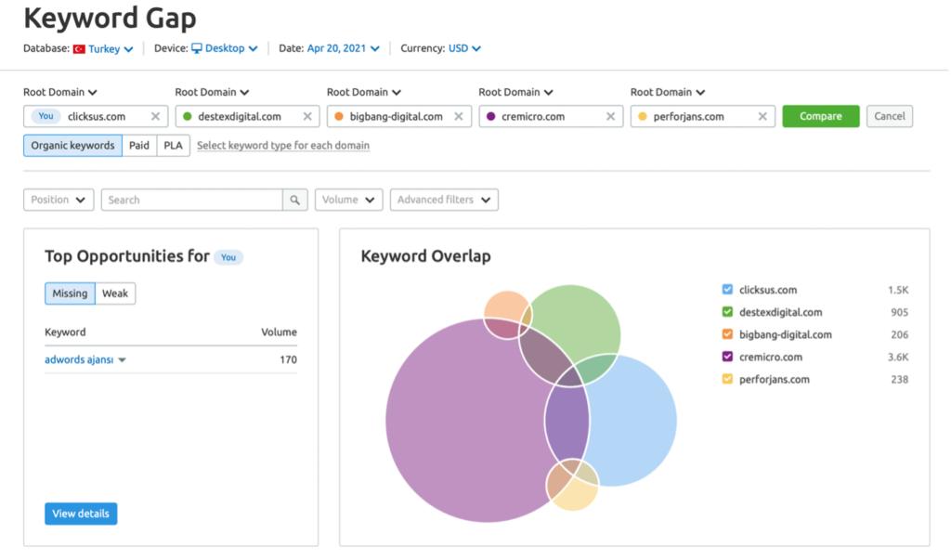Viewport: 951px width, 560px height.
Task: Remove destexdigital.com domain
Action: 306,116
